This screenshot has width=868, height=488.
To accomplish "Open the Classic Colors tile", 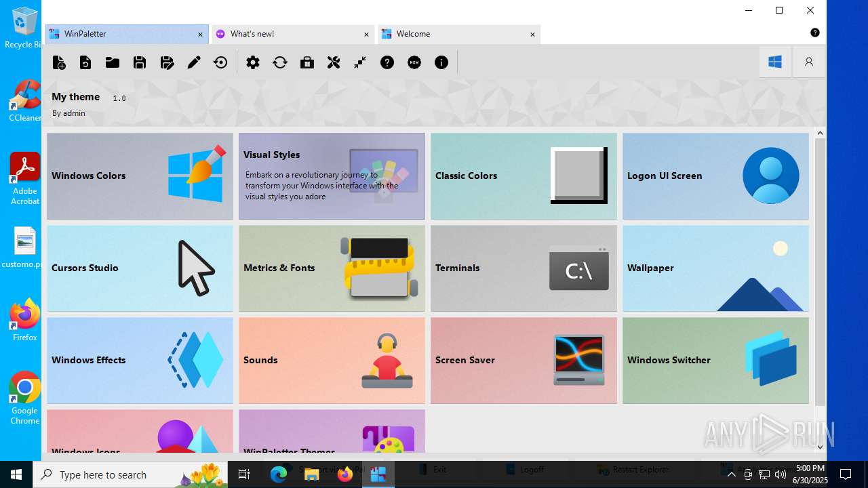I will click(x=524, y=176).
